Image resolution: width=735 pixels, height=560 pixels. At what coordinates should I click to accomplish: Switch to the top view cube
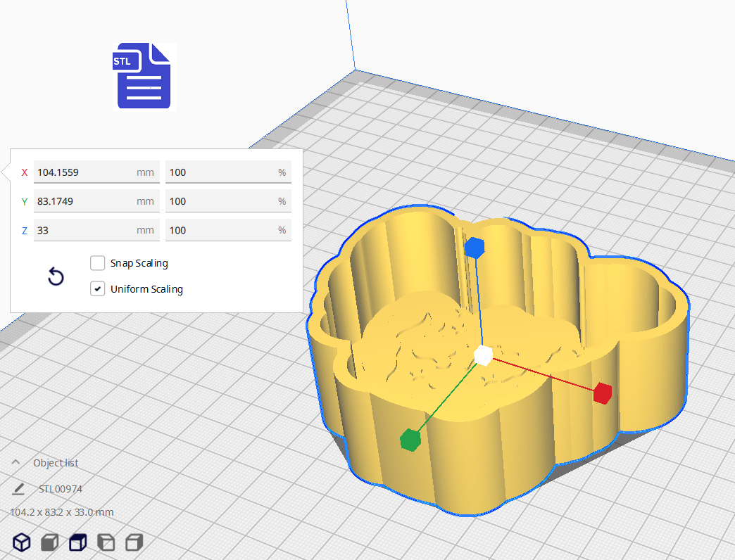click(x=77, y=542)
